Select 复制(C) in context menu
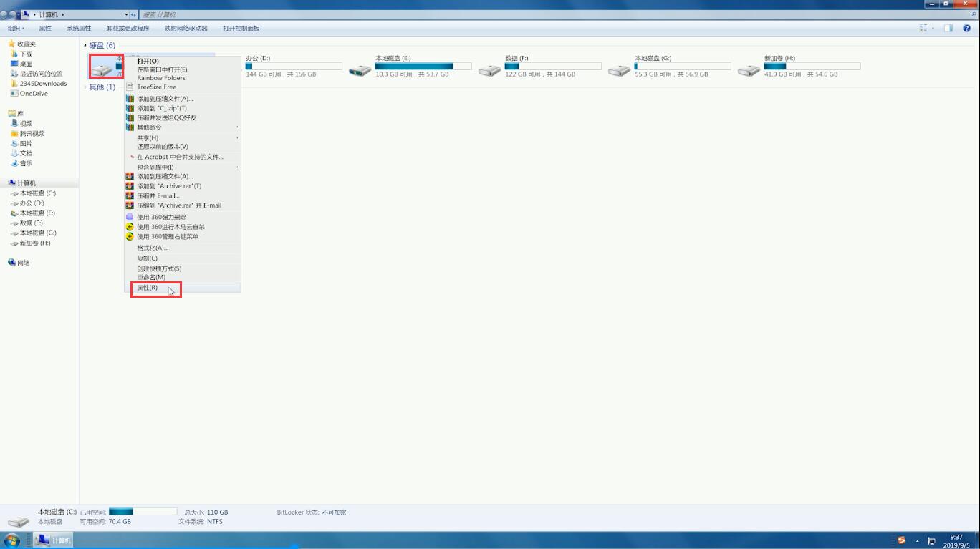Viewport: 980px width, 549px height. click(x=147, y=258)
